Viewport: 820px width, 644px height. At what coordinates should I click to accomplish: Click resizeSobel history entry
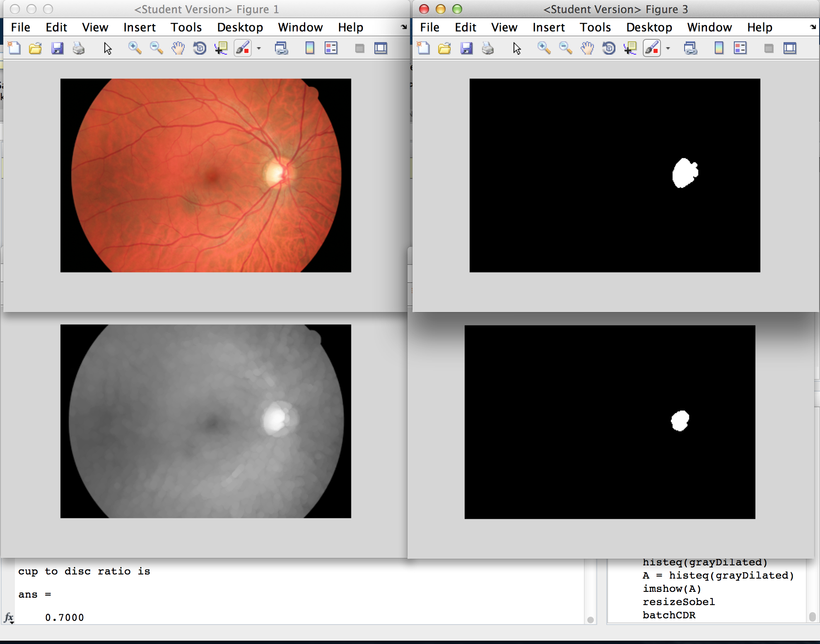[x=678, y=602]
